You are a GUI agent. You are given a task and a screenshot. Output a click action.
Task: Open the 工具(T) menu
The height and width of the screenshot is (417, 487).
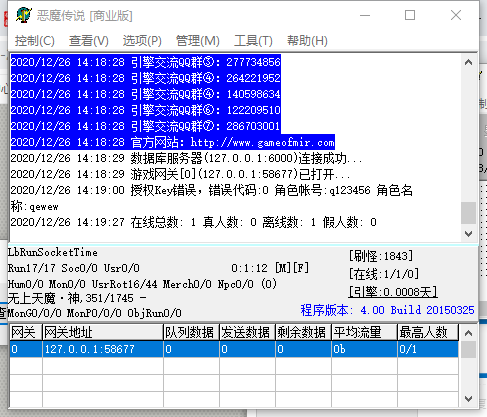click(x=253, y=41)
